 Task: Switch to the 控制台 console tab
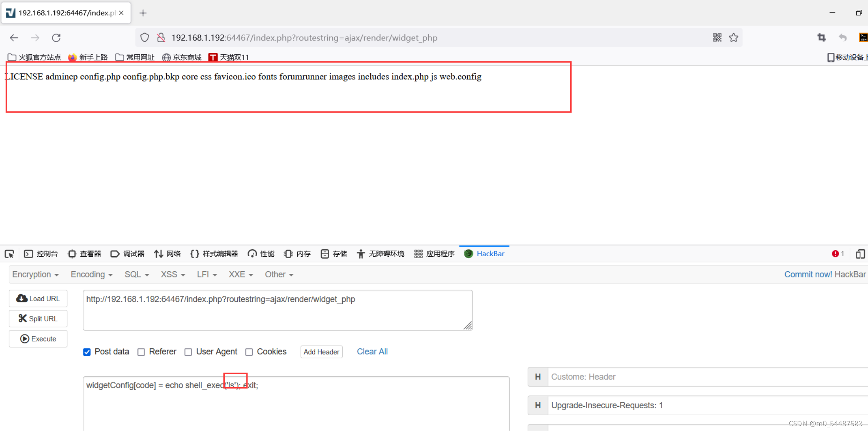click(x=41, y=254)
